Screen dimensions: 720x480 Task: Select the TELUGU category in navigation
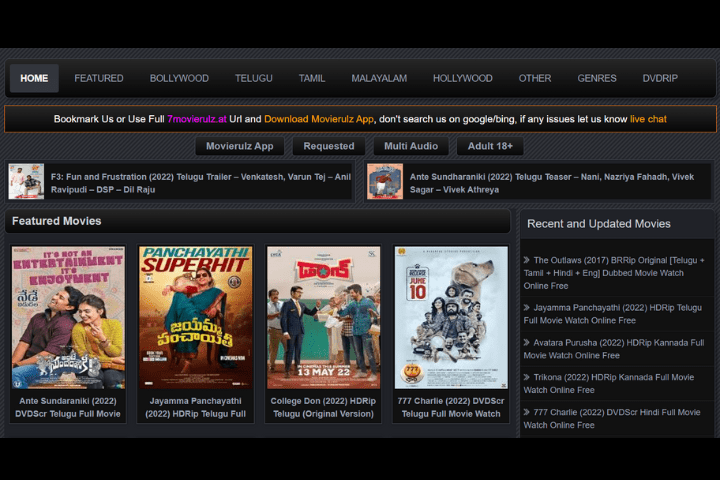point(253,78)
